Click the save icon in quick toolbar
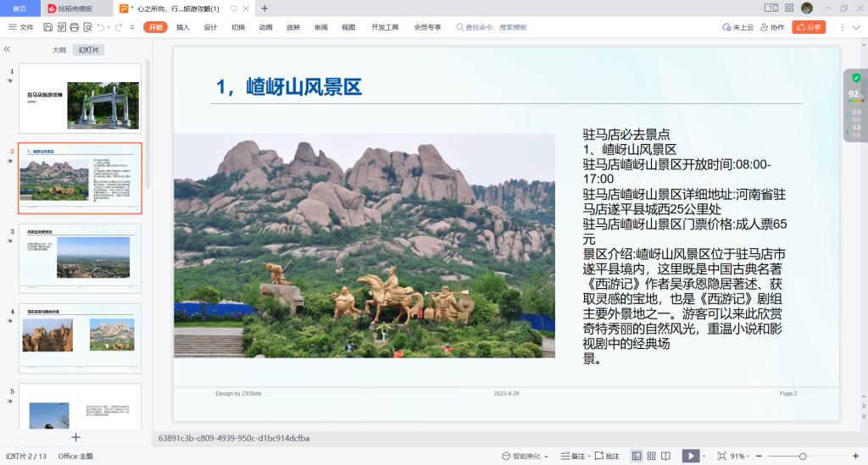The width and height of the screenshot is (868, 465). [46, 27]
